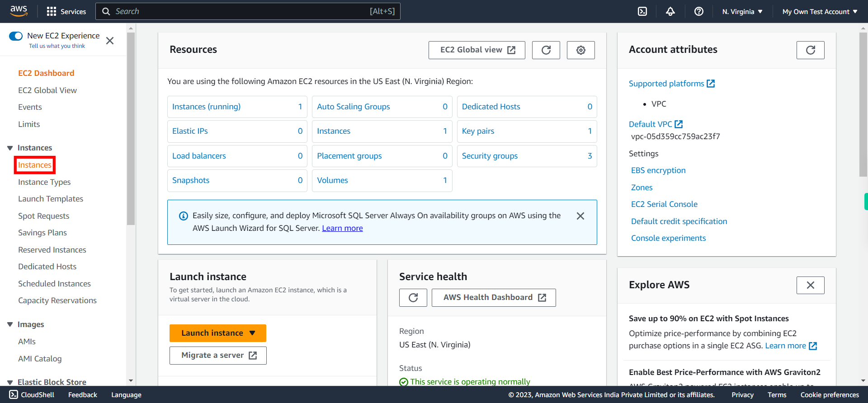The image size is (868, 403).
Task: Go to Events in sidebar
Action: click(30, 107)
